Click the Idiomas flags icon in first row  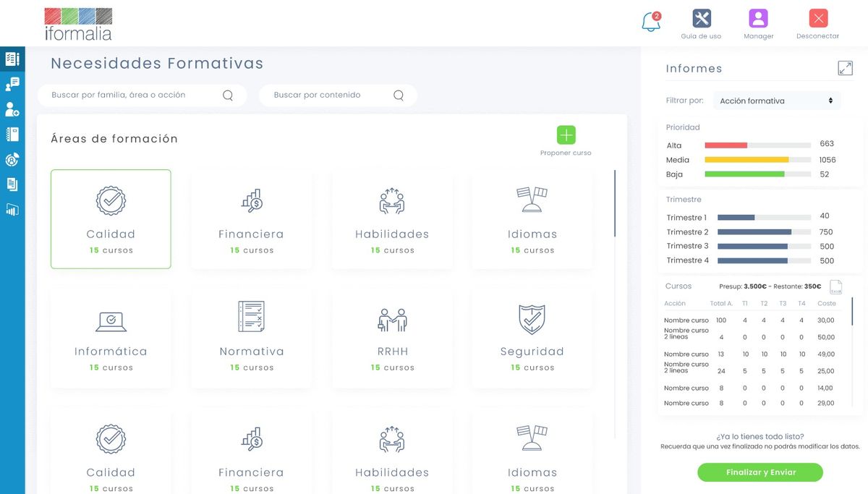point(532,200)
